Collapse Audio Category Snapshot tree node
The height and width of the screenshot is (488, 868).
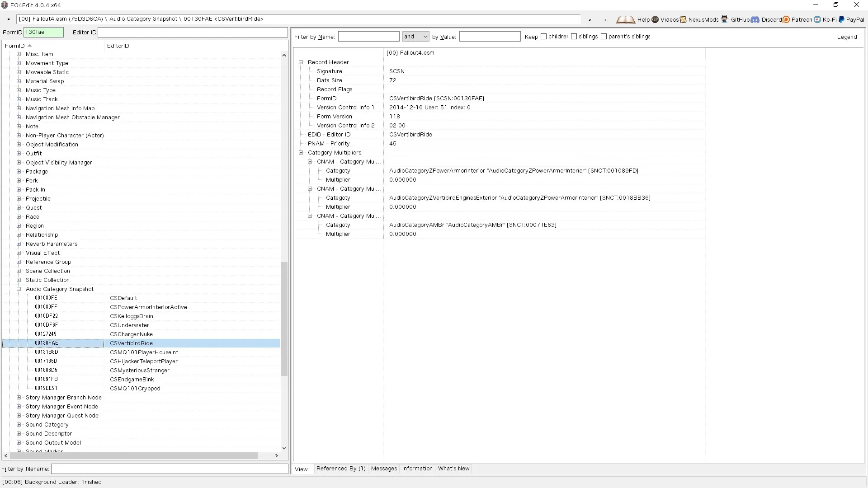(x=19, y=289)
